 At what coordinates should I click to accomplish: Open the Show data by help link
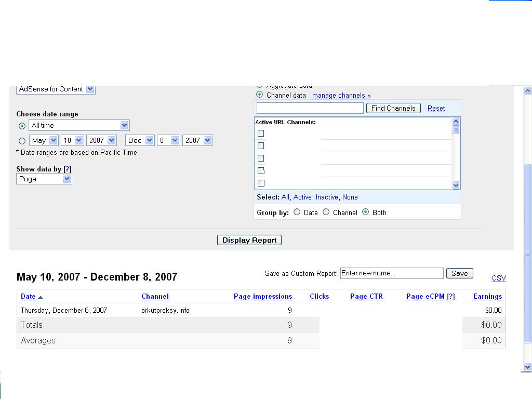(68, 169)
